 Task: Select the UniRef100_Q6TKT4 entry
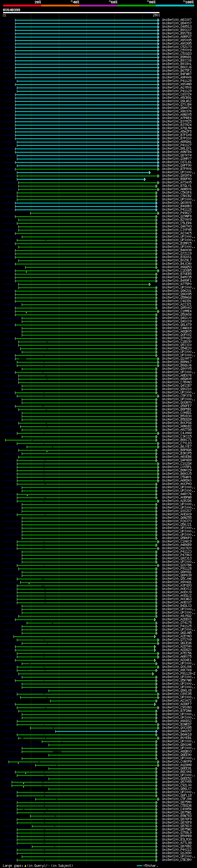(x=177, y=155)
